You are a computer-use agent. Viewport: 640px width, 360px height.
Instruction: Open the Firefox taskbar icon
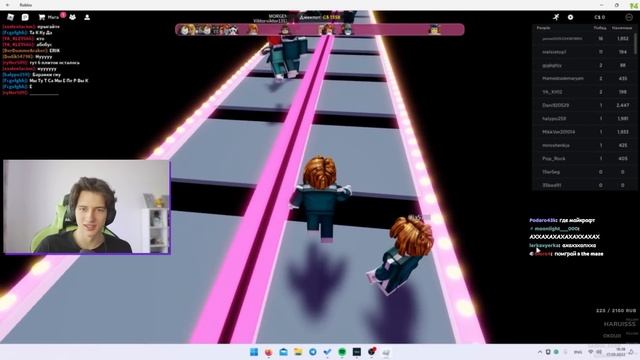click(269, 352)
